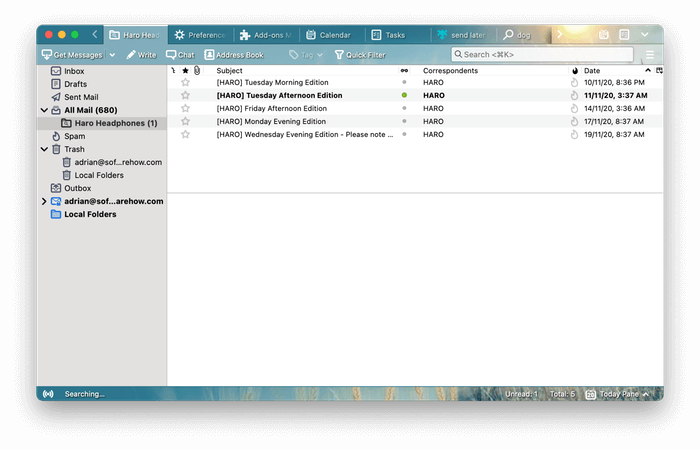Star the Tuesday Morning Edition email
Image resolution: width=700 pixels, height=449 pixels.
185,83
